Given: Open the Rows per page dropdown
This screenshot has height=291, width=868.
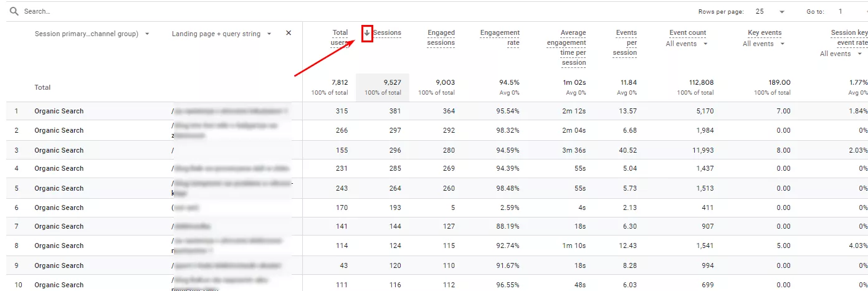Looking at the screenshot, I should point(770,11).
